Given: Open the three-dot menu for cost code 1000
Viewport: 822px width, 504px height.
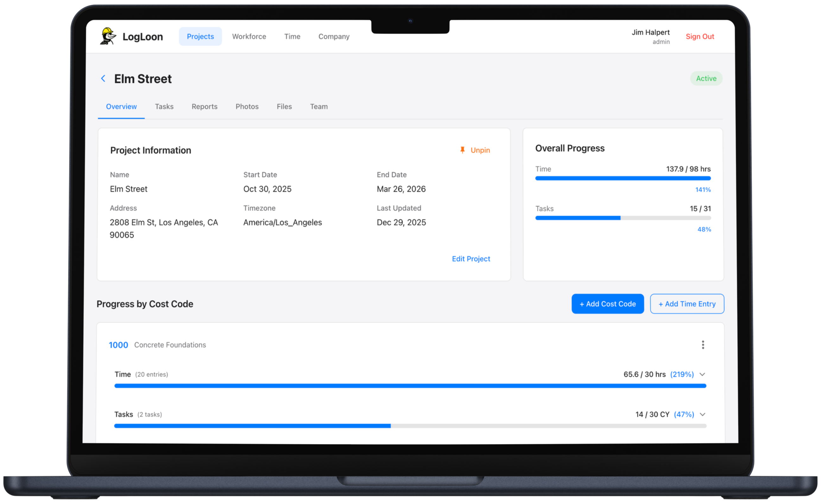Looking at the screenshot, I should click(x=703, y=344).
